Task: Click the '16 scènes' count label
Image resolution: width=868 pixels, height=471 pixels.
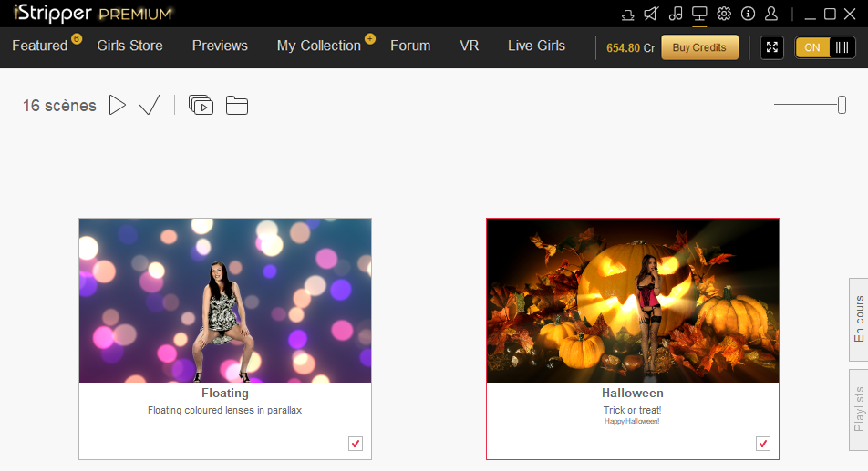Action: (59, 105)
